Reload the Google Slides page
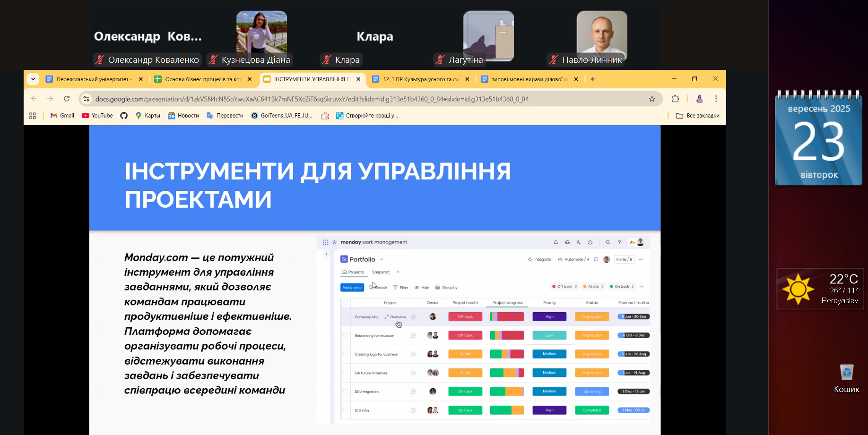This screenshot has height=435, width=868. click(x=67, y=99)
